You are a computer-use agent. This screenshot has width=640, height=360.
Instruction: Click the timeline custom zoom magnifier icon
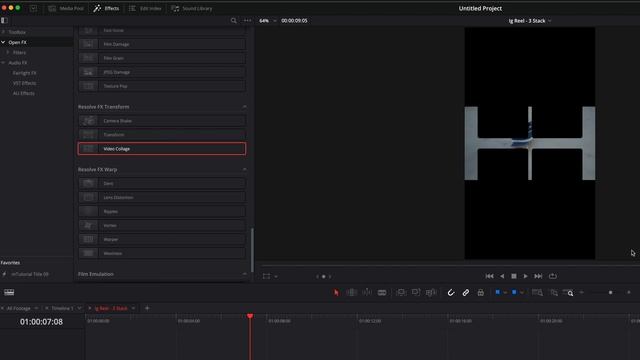click(568, 293)
